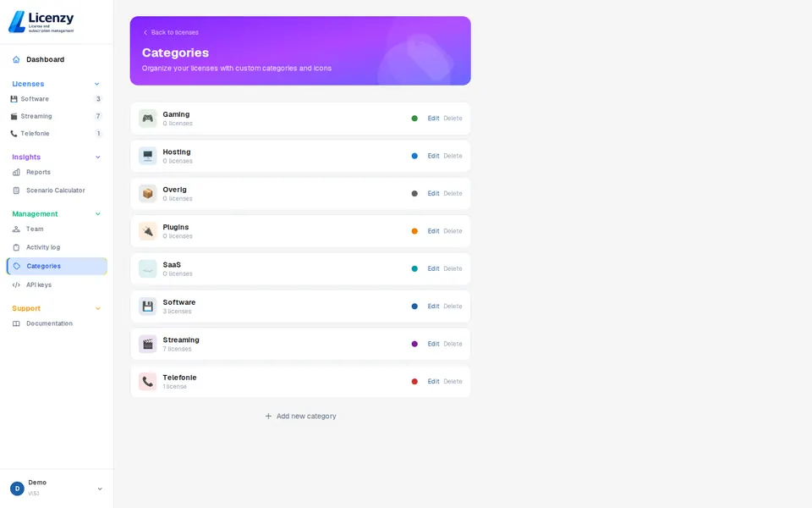Viewport: 812px width, 508px height.
Task: Go to Team page
Action: tap(57, 229)
